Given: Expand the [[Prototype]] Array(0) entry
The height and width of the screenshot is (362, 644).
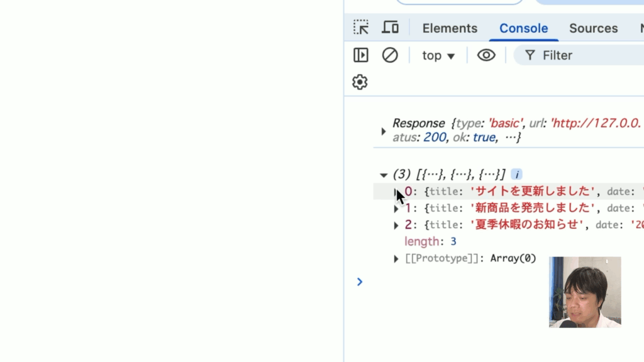Looking at the screenshot, I should tap(396, 258).
